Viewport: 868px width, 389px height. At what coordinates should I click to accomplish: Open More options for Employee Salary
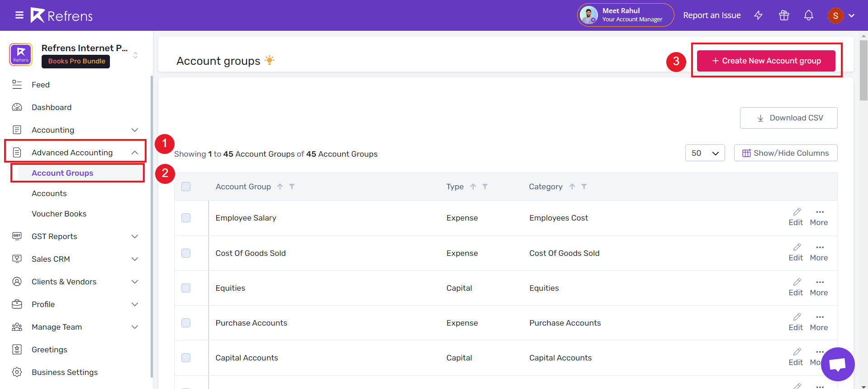819,217
